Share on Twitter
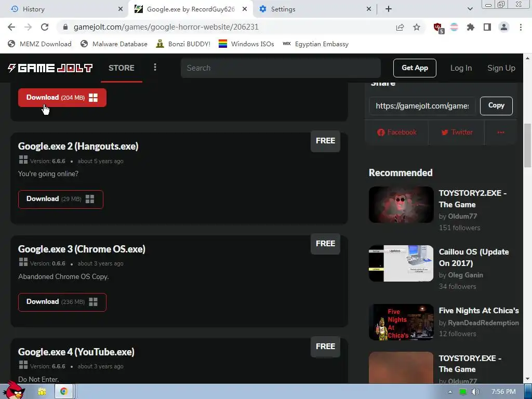This screenshot has width=532, height=399. pyautogui.click(x=456, y=132)
